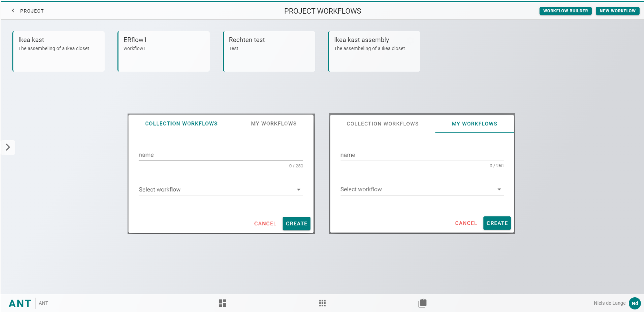This screenshot has height=312, width=644.
Task: Cancel the left dialog
Action: [265, 224]
